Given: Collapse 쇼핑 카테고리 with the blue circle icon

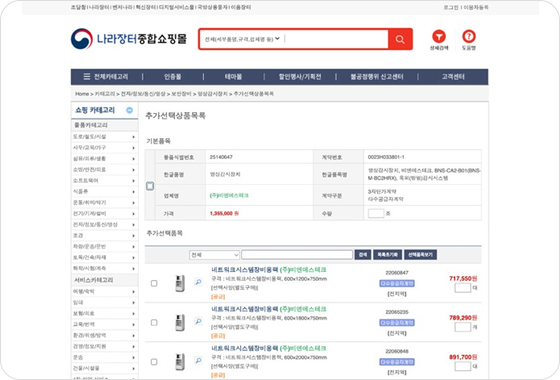Looking at the screenshot, I should point(129,110).
